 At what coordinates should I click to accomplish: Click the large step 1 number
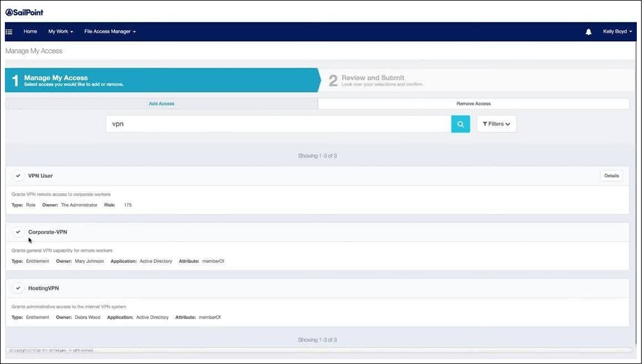[15, 81]
